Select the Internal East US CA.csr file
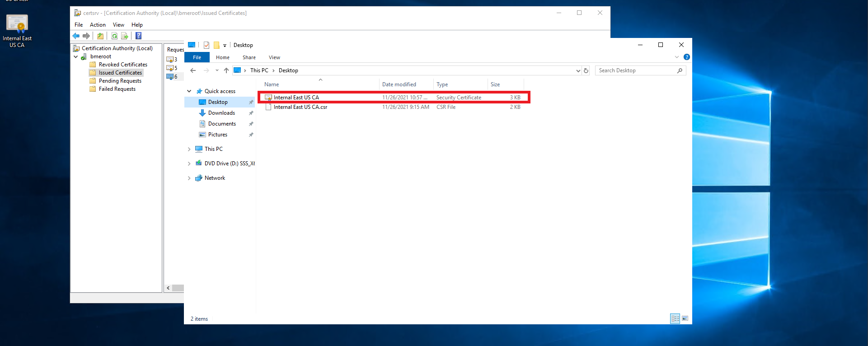 pos(393,107)
